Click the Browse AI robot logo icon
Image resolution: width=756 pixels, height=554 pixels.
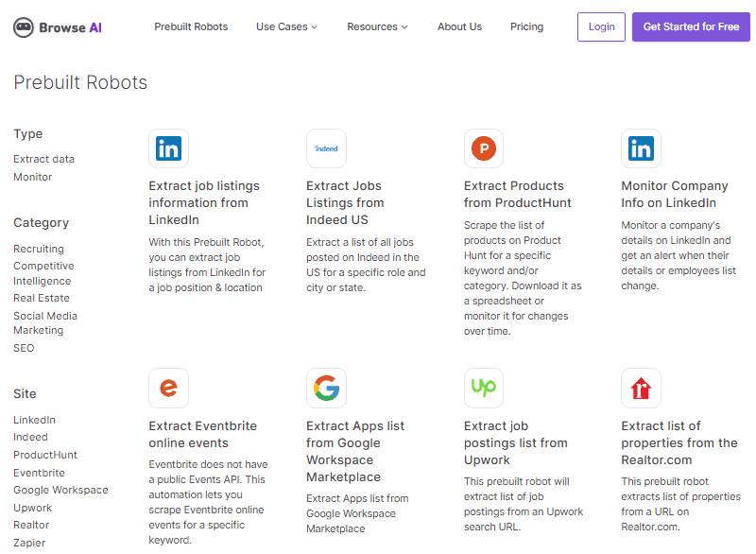point(23,27)
